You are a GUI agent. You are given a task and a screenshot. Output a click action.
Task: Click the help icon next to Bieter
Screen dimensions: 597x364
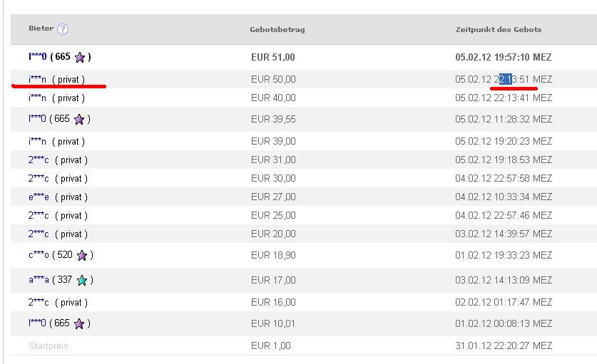(63, 29)
